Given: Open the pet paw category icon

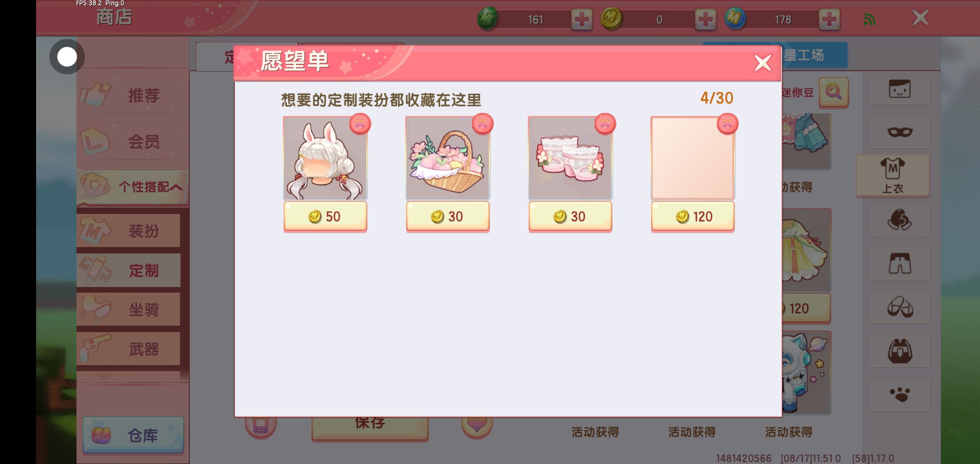Looking at the screenshot, I should [x=900, y=395].
